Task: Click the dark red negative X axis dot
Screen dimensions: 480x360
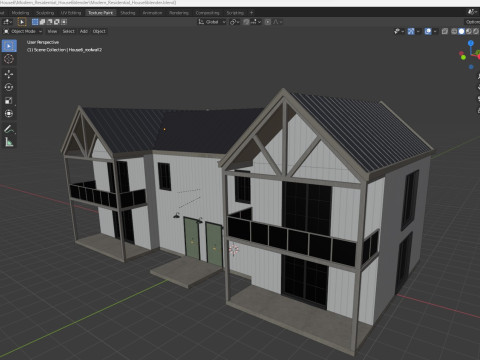Action: click(x=461, y=53)
